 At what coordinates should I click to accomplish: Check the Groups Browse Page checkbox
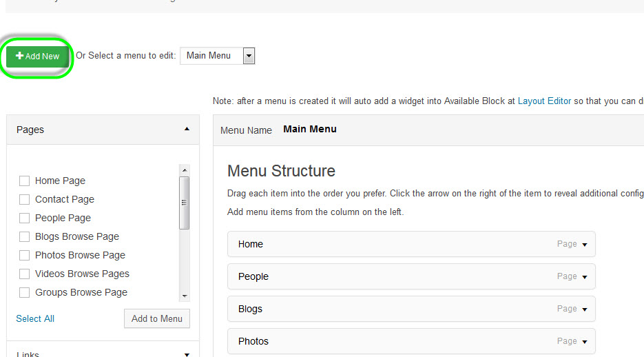pos(25,292)
